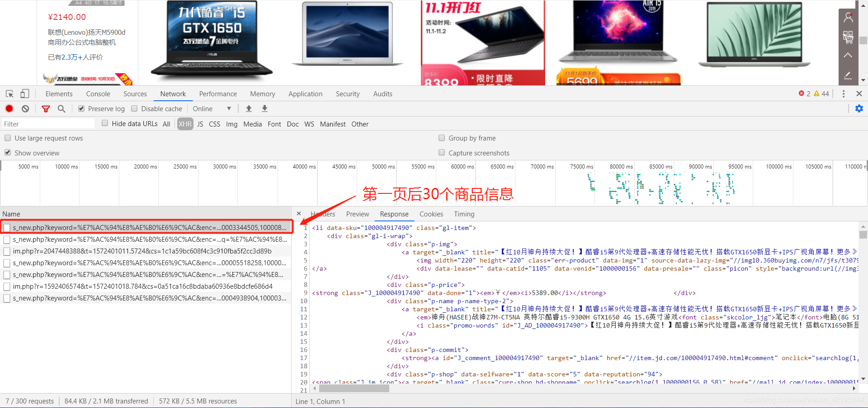Click the response vertical scrollbar thumb
This screenshot has width=868, height=408.
(863, 234)
